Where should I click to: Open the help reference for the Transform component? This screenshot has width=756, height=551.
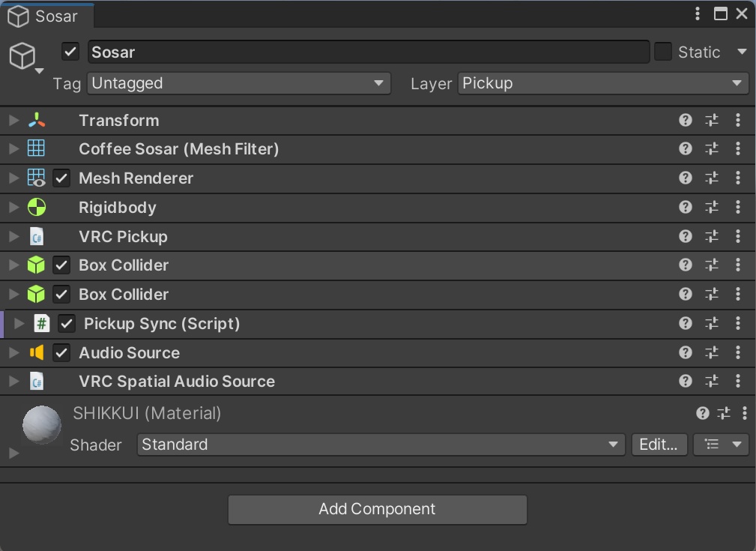click(685, 120)
